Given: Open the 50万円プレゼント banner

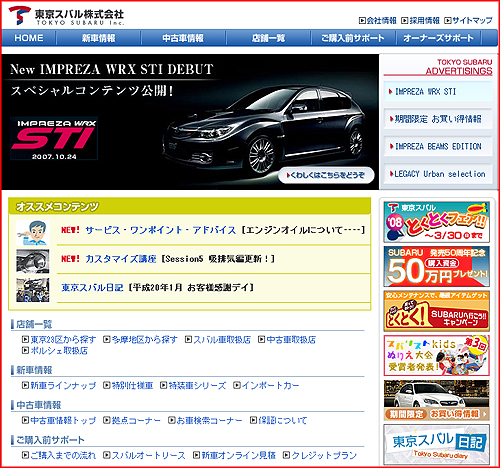Looking at the screenshot, I should pos(437,267).
